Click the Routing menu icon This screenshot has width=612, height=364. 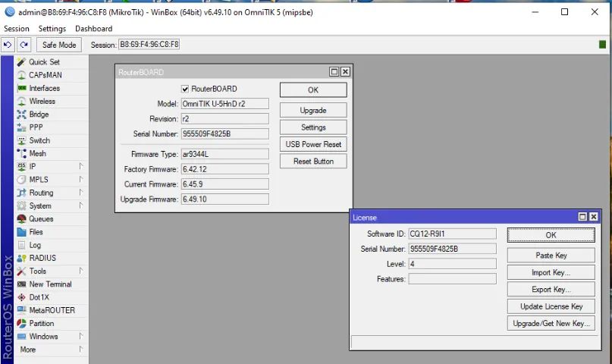[21, 193]
